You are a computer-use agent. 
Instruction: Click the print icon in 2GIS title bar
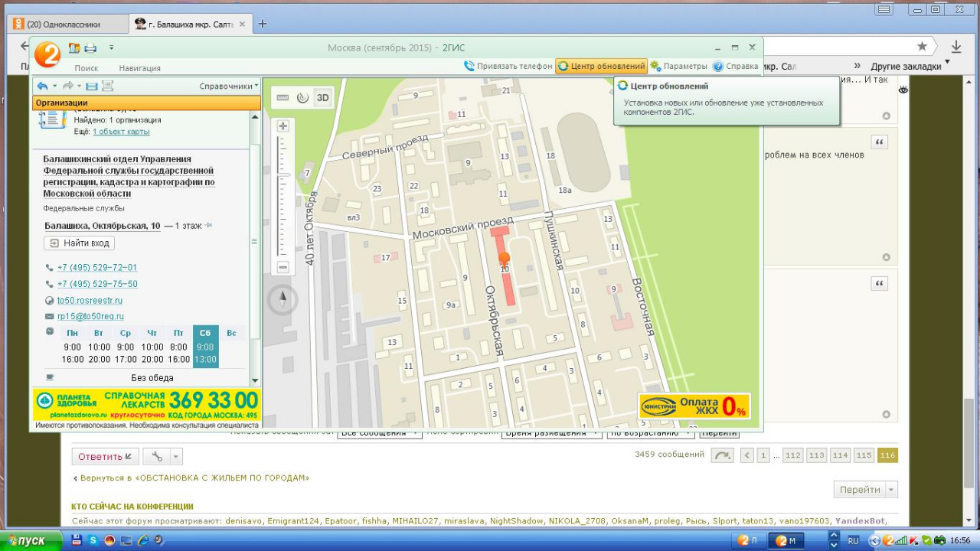pos(90,48)
